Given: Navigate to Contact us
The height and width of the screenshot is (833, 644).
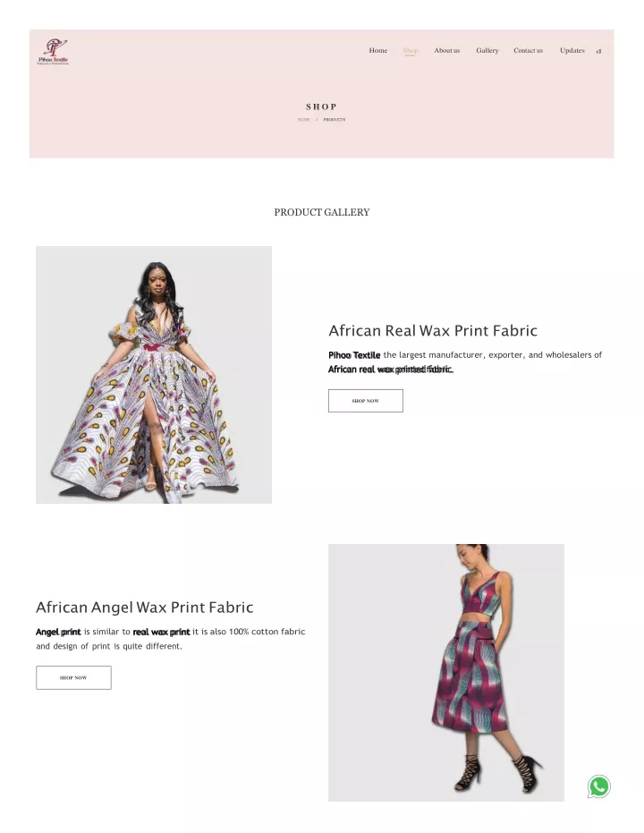Looking at the screenshot, I should coord(528,50).
